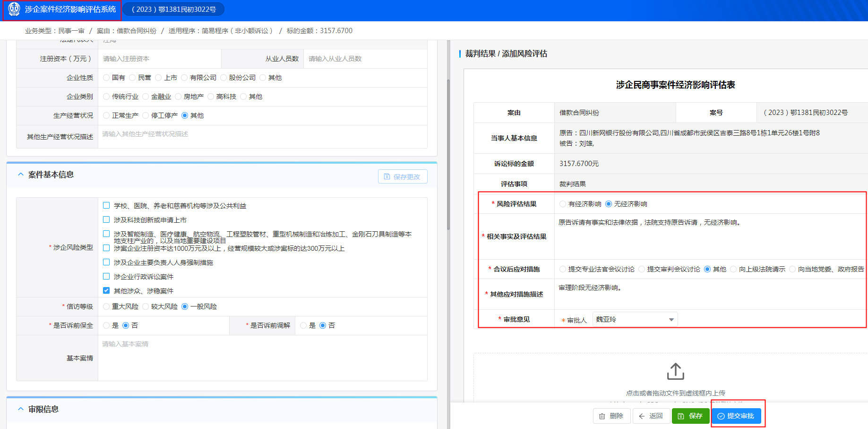Select 房地产 enterprise category radio

178,96
